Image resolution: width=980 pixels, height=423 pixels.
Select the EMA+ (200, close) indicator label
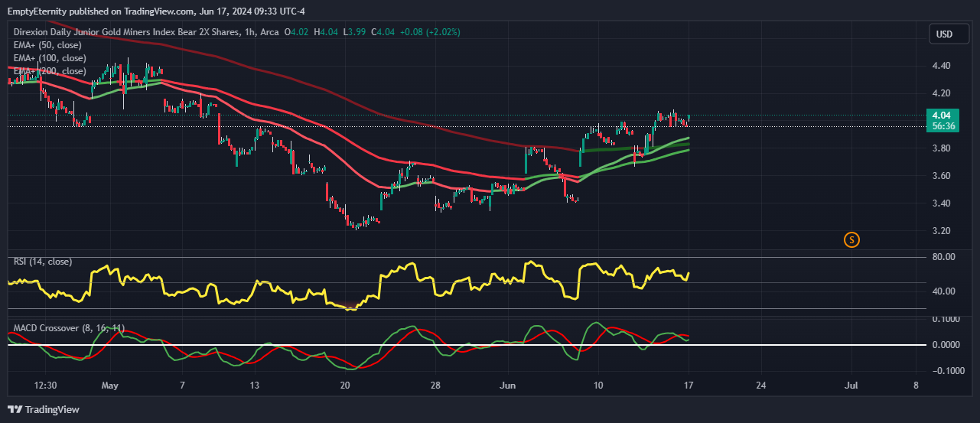50,71
